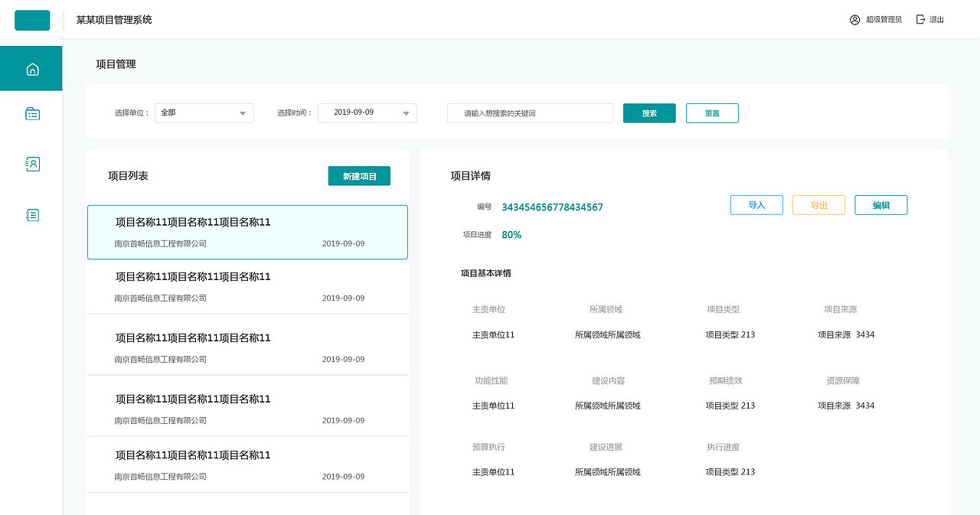Click the keyword search input field
The image size is (980, 515).
(530, 112)
